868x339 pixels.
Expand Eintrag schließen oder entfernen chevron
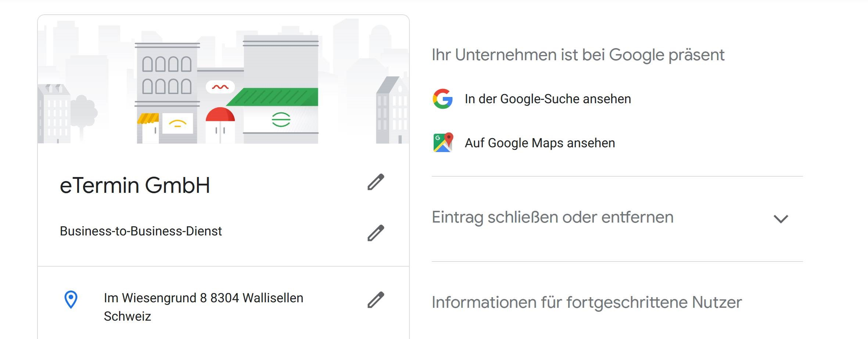coord(781,219)
